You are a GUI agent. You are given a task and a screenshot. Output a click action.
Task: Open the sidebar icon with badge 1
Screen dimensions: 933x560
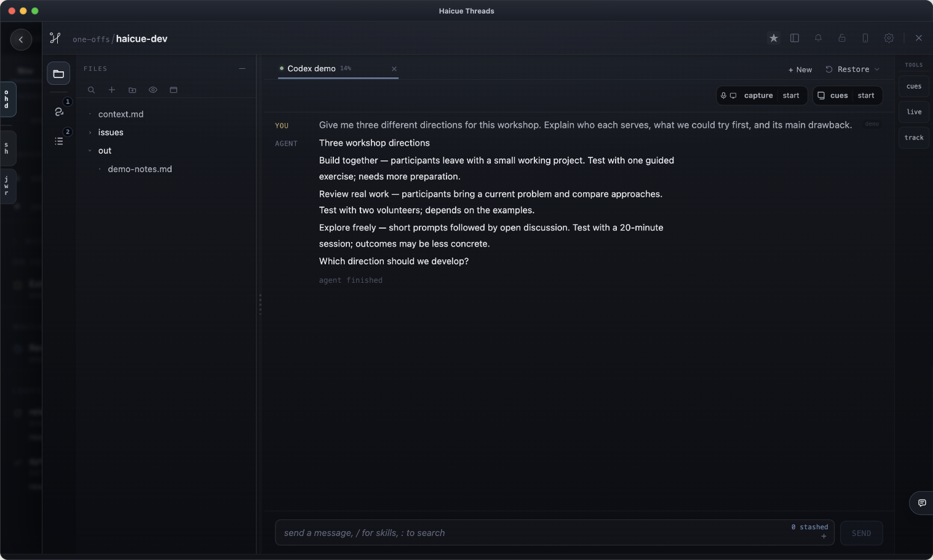59,111
